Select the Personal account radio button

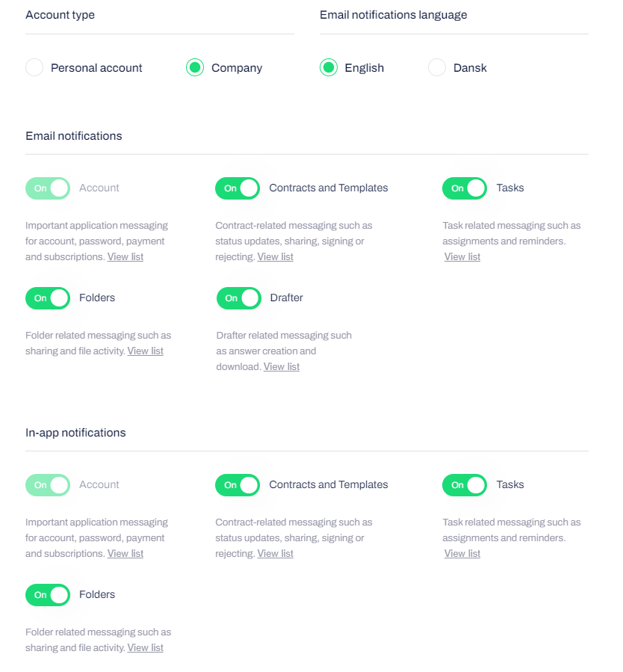pyautogui.click(x=34, y=68)
